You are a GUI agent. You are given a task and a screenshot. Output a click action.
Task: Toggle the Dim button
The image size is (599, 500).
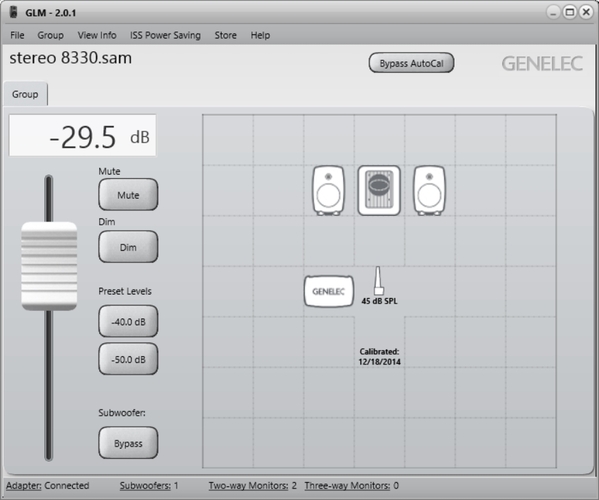click(x=128, y=247)
